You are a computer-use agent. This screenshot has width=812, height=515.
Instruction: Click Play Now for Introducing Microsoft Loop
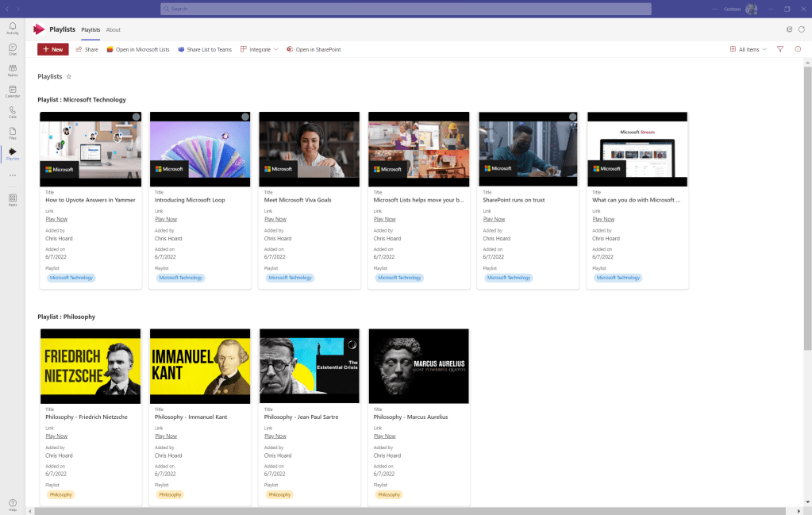(x=166, y=219)
